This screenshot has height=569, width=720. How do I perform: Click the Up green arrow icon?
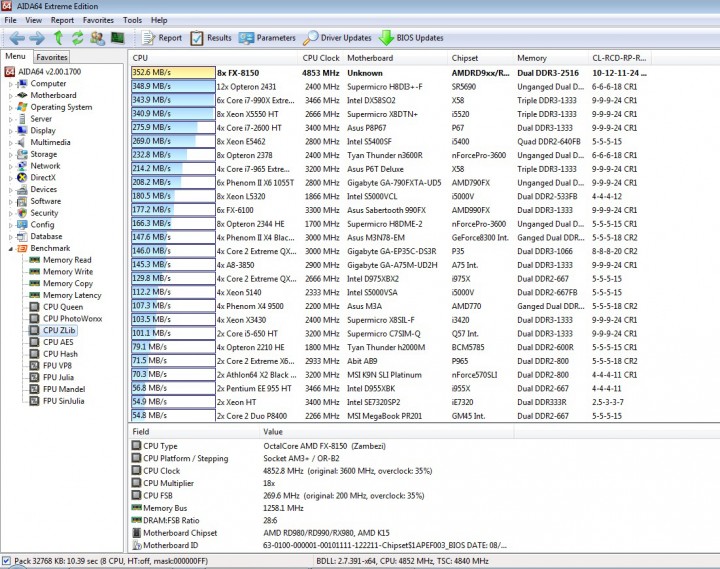58,38
